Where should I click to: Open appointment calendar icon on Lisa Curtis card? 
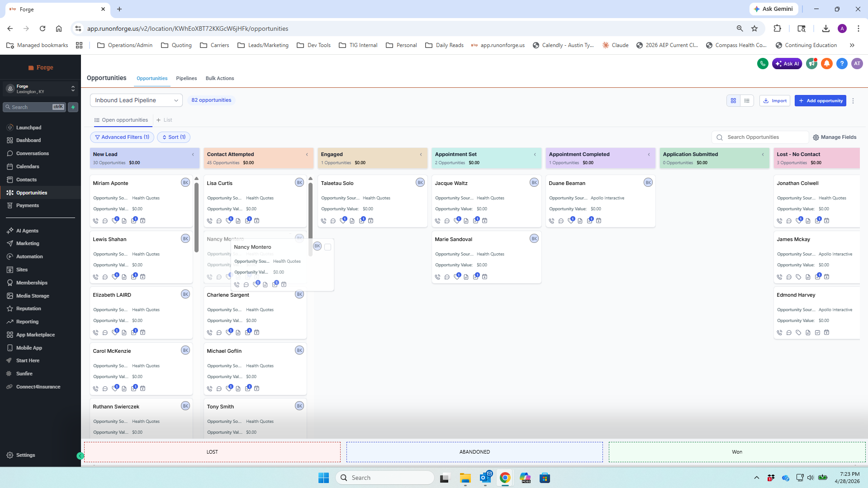coord(256,221)
